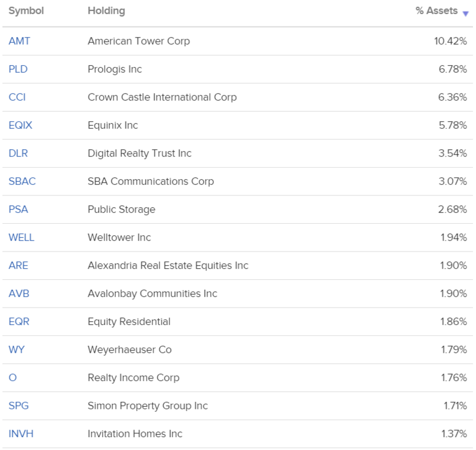Open the PSA ticker link
Image resolution: width=476 pixels, height=450 pixels.
click(x=18, y=210)
